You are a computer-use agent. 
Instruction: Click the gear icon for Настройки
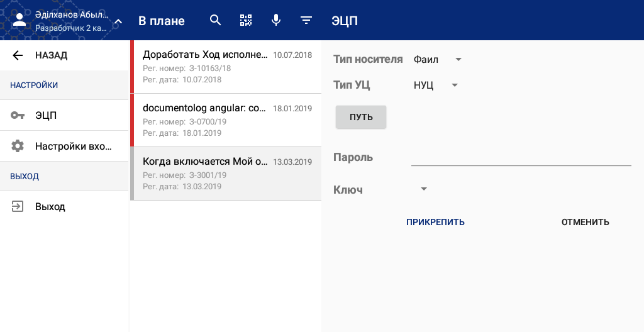click(18, 147)
